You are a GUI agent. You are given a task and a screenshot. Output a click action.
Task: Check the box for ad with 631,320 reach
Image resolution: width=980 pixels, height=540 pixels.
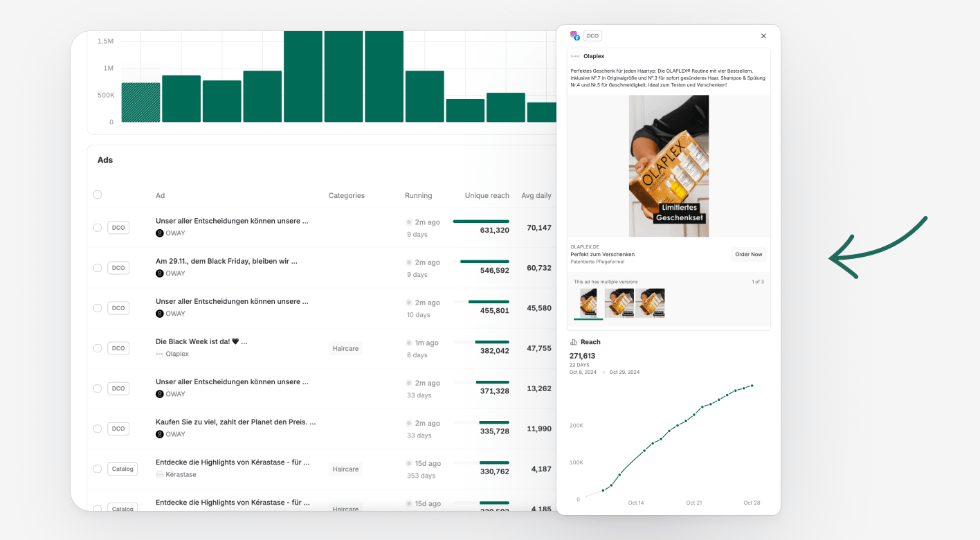(98, 227)
